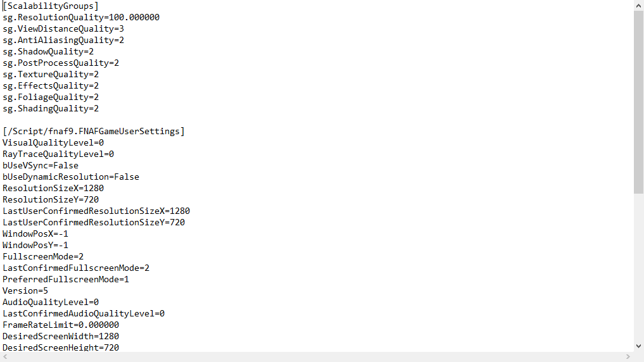Place cursor on the ResolutionSizeX=1280 line
The height and width of the screenshot is (362, 644).
(x=53, y=188)
